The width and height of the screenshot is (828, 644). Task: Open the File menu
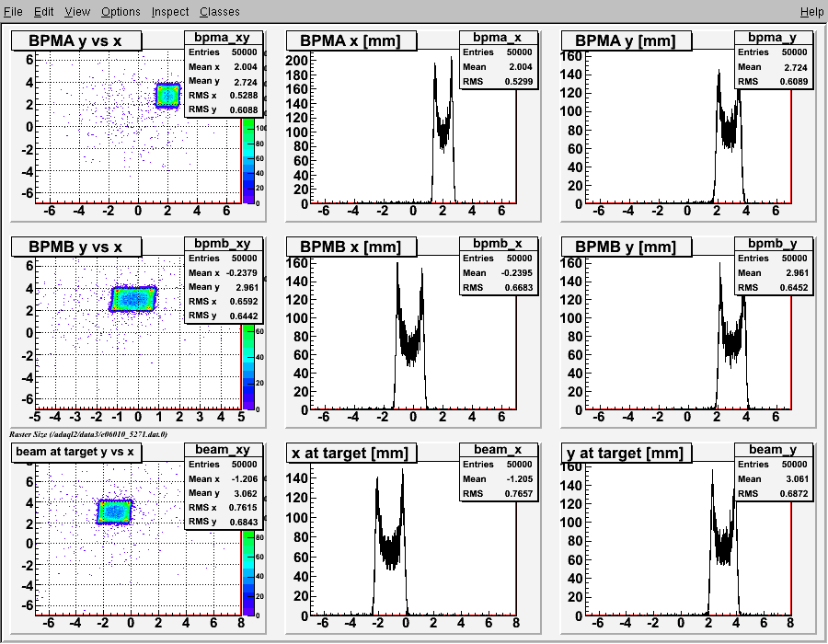tap(13, 12)
